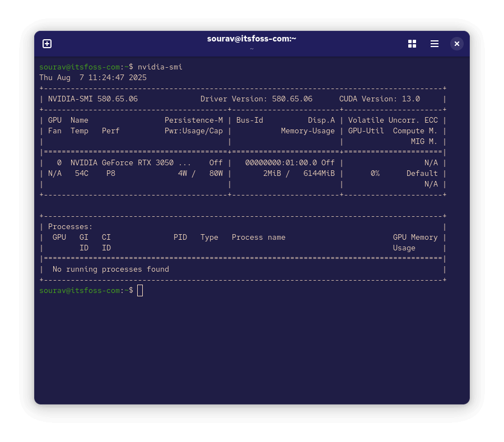The height and width of the screenshot is (442, 504).
Task: Click the Processes: section header
Action: click(x=71, y=227)
